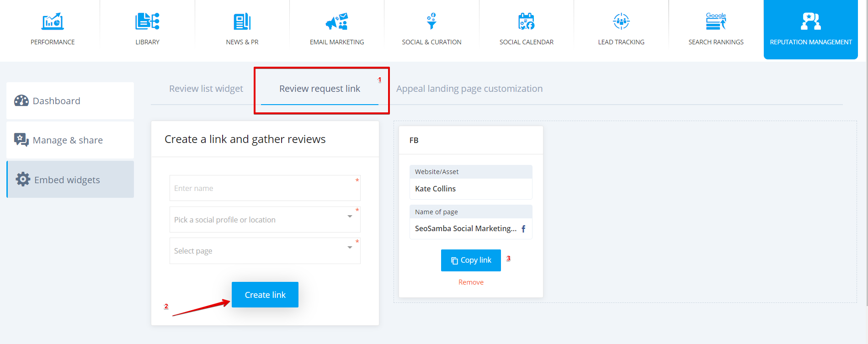Open the Reputation Management icon
This screenshot has height=344, width=868.
pyautogui.click(x=811, y=21)
